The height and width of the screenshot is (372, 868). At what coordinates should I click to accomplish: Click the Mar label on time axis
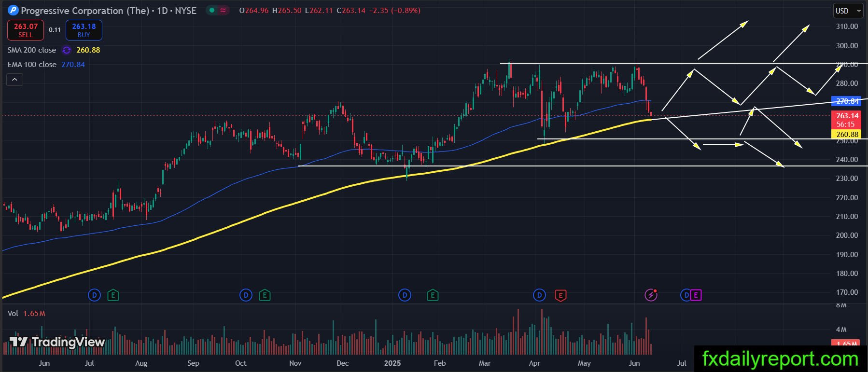pos(485,363)
